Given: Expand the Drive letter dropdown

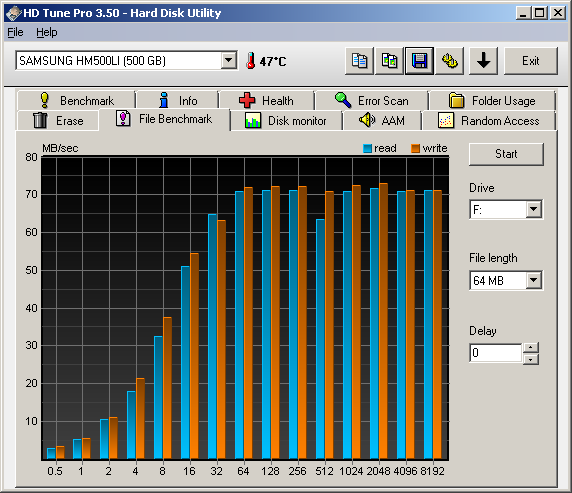Looking at the screenshot, I should (x=534, y=209).
